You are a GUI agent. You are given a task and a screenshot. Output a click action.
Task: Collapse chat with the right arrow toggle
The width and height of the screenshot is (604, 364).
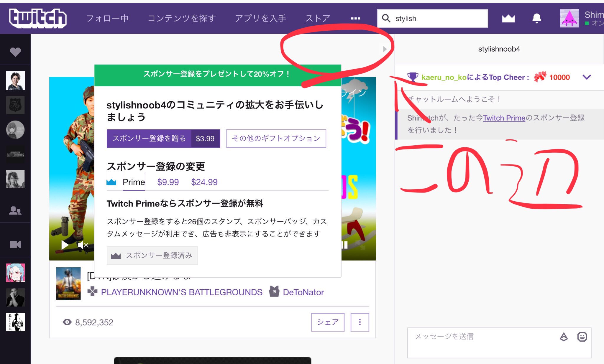tap(385, 49)
